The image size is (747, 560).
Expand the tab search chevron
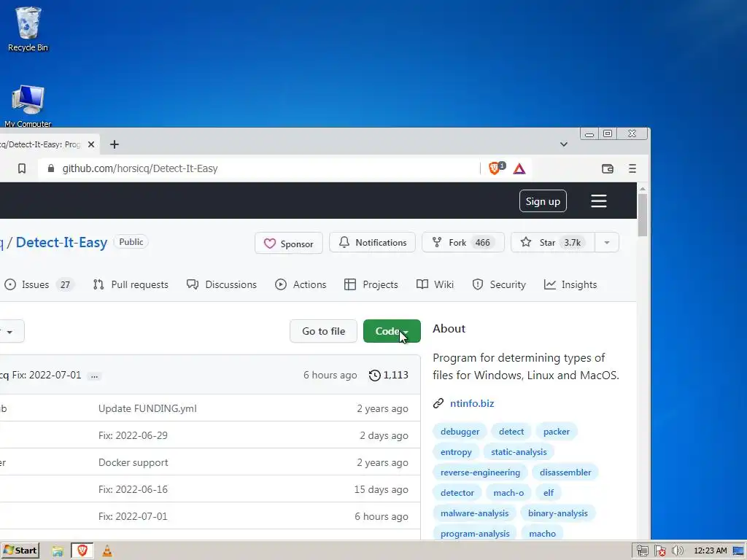(564, 144)
